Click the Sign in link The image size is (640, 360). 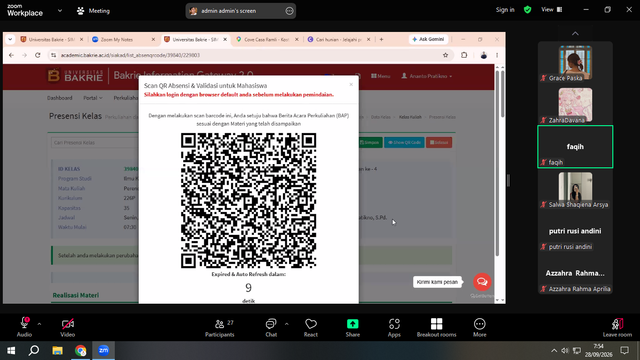[505, 10]
